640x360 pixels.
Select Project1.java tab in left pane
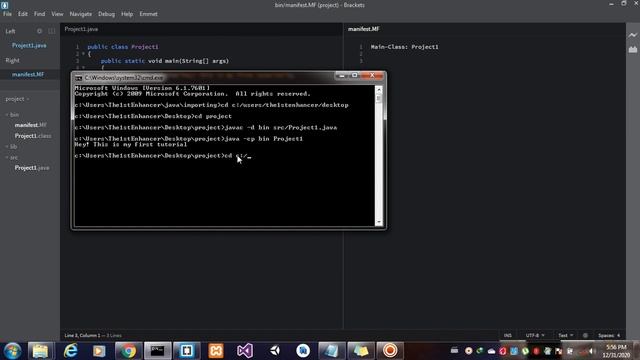pos(81,29)
